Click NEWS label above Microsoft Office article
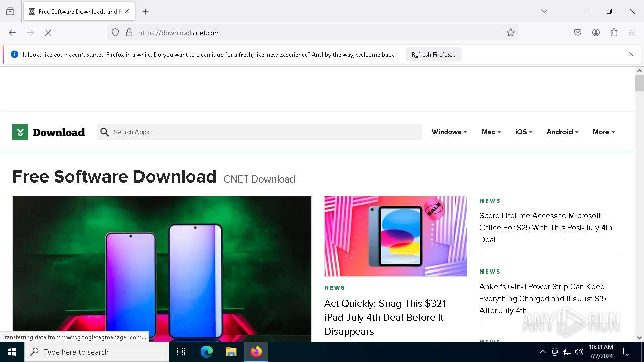 [490, 201]
